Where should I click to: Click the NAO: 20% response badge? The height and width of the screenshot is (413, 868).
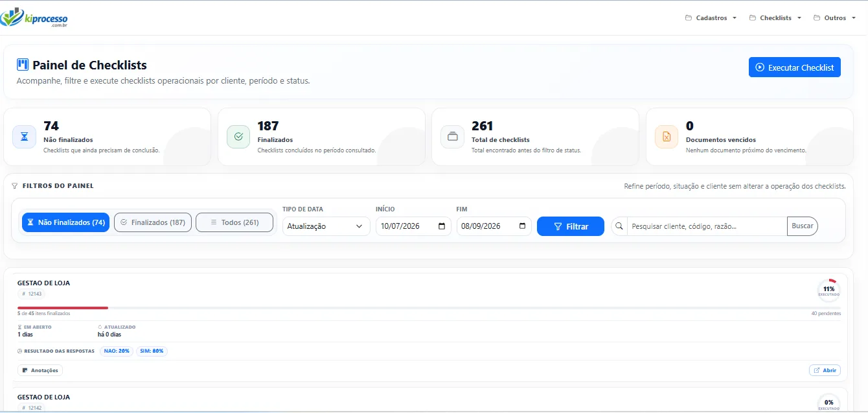tap(117, 351)
